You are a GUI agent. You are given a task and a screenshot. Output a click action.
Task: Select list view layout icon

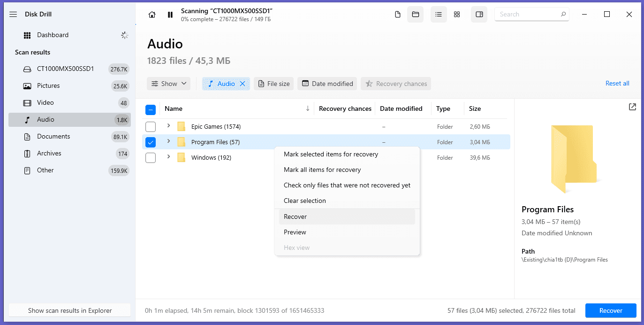[x=439, y=15]
